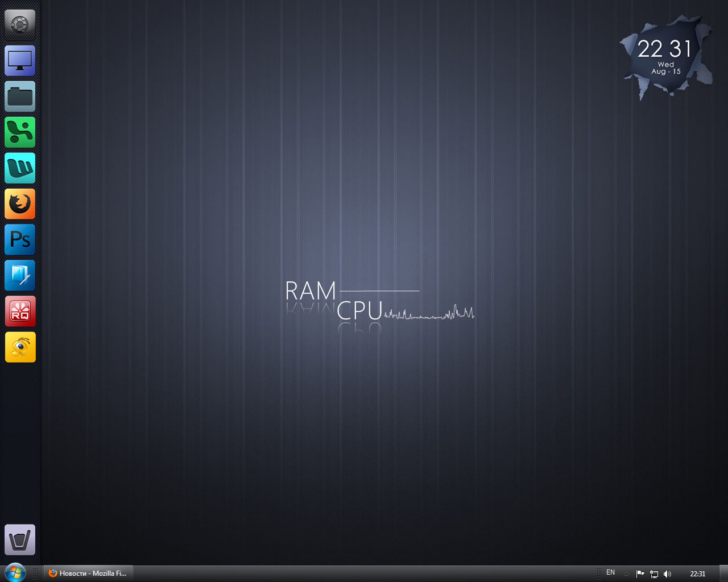Screen dimensions: 728x582
Task: Launch Photoshop from the dock
Action: click(20, 239)
